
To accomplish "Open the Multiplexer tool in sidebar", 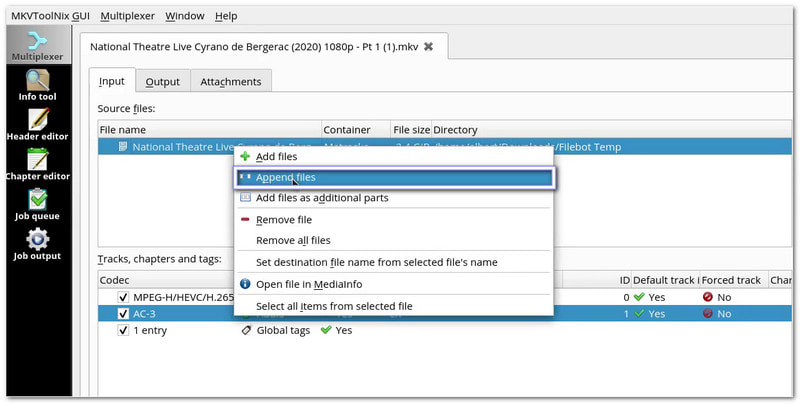I will (37, 43).
